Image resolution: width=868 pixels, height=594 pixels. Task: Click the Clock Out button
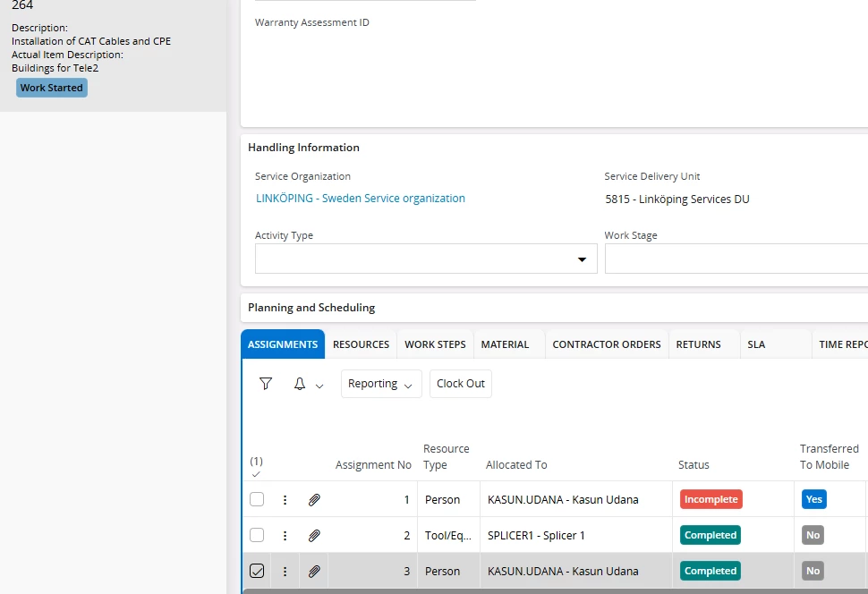pos(460,383)
